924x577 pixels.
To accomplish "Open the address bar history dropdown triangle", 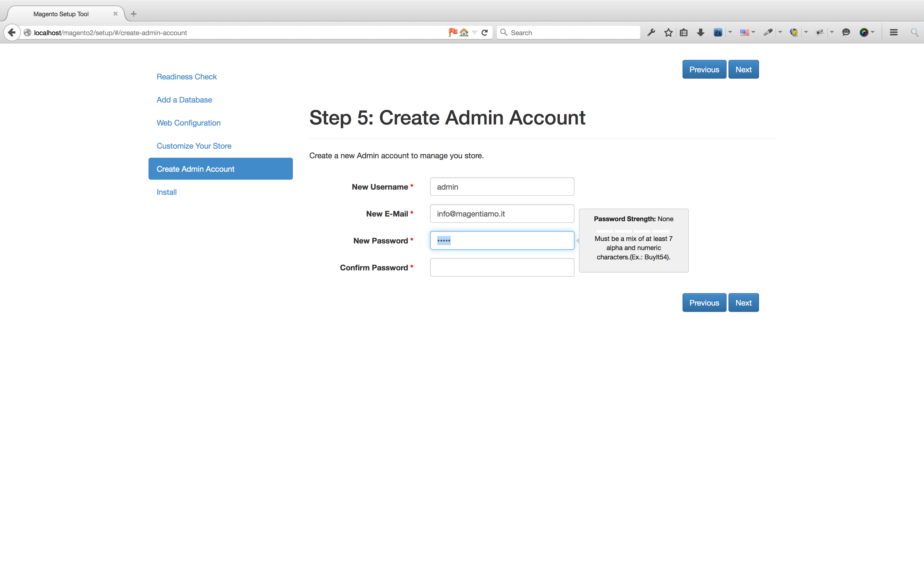I will (x=475, y=32).
